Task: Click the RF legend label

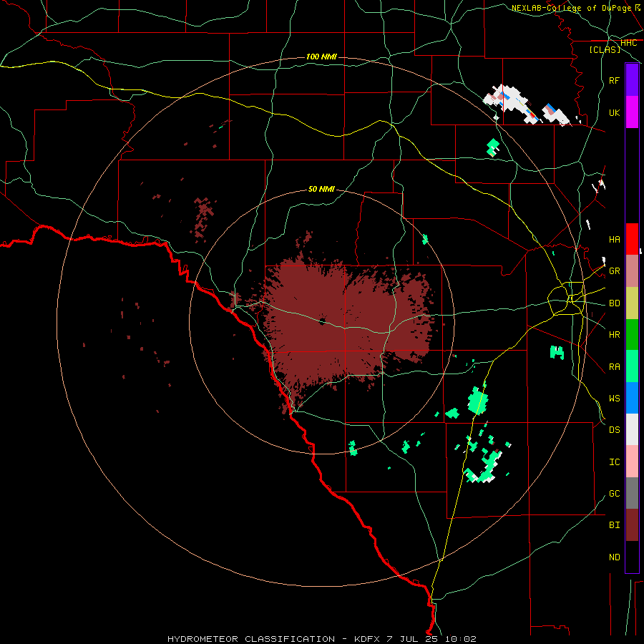Action: (615, 80)
